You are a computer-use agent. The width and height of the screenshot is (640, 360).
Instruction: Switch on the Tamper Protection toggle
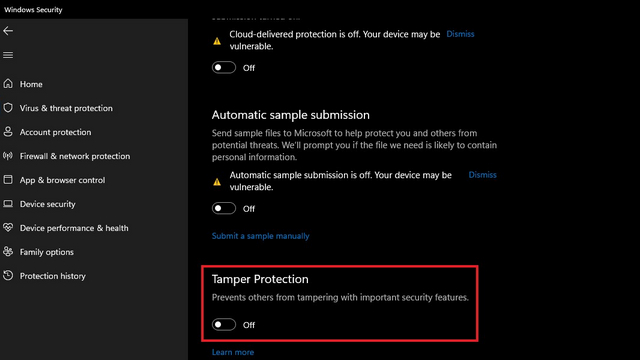click(224, 324)
